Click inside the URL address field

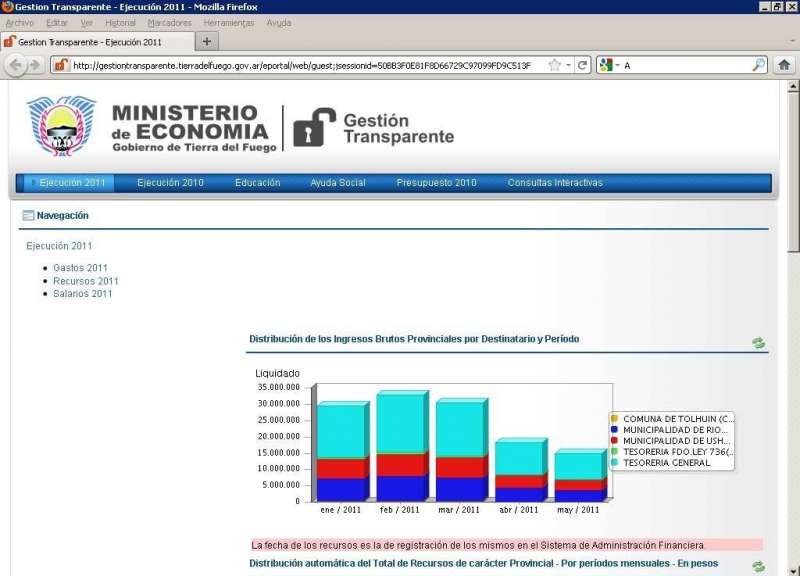(x=300, y=65)
